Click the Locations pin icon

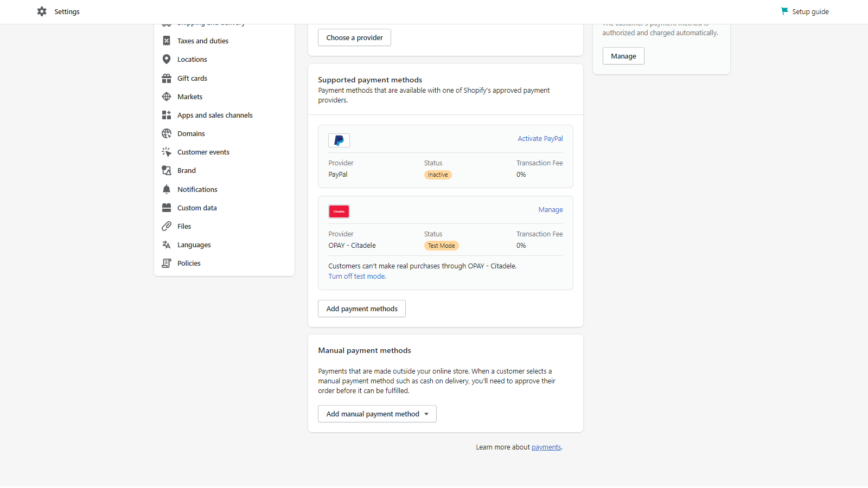(x=167, y=59)
